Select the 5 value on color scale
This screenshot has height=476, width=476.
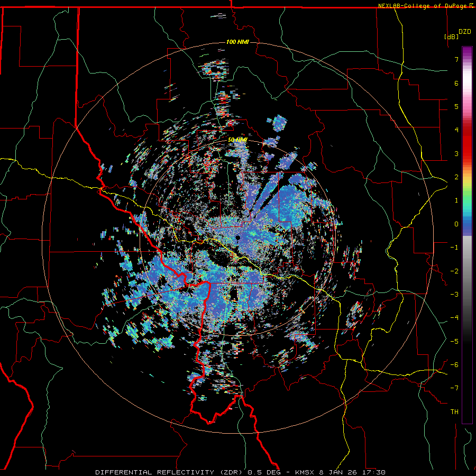[x=456, y=106]
